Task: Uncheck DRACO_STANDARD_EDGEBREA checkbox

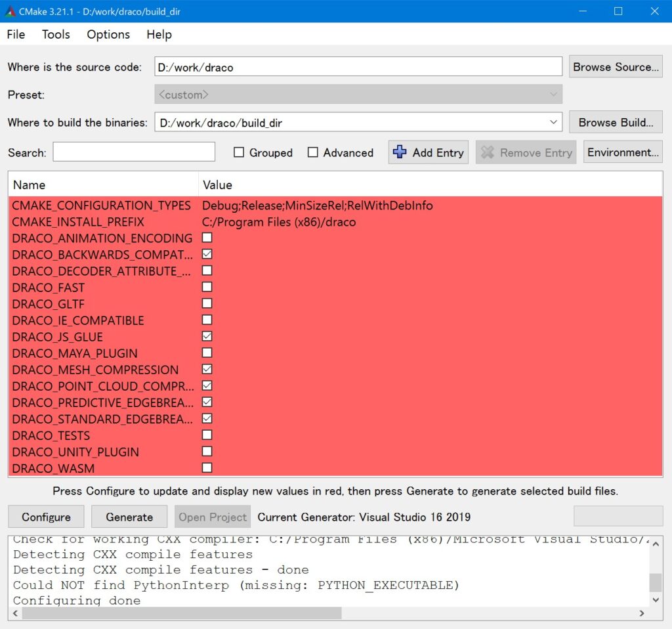Action: (207, 418)
